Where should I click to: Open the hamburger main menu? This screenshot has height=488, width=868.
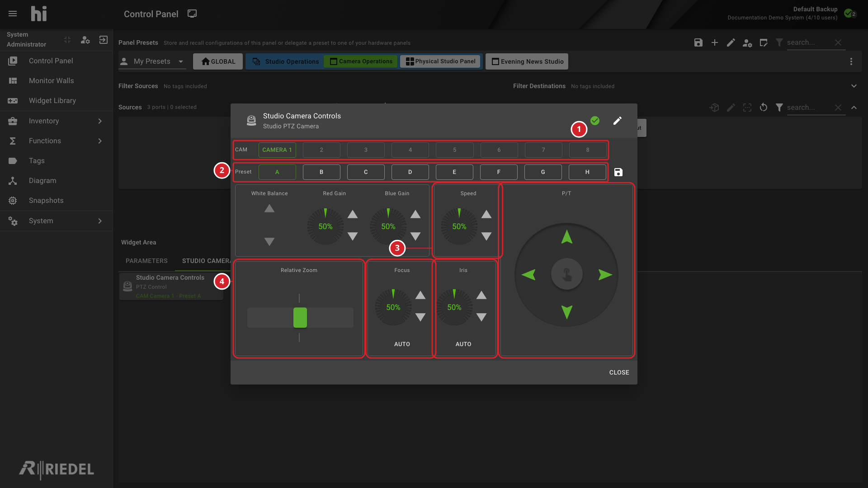click(x=13, y=14)
